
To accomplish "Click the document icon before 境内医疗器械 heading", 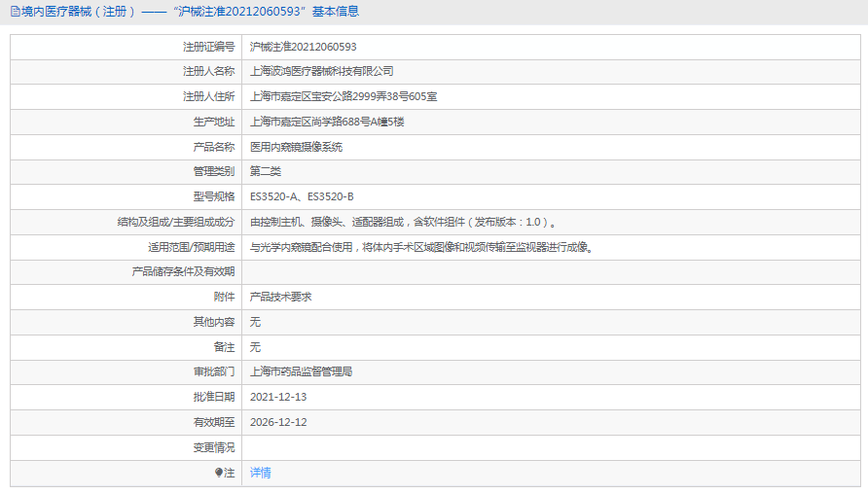I will click(x=16, y=11).
